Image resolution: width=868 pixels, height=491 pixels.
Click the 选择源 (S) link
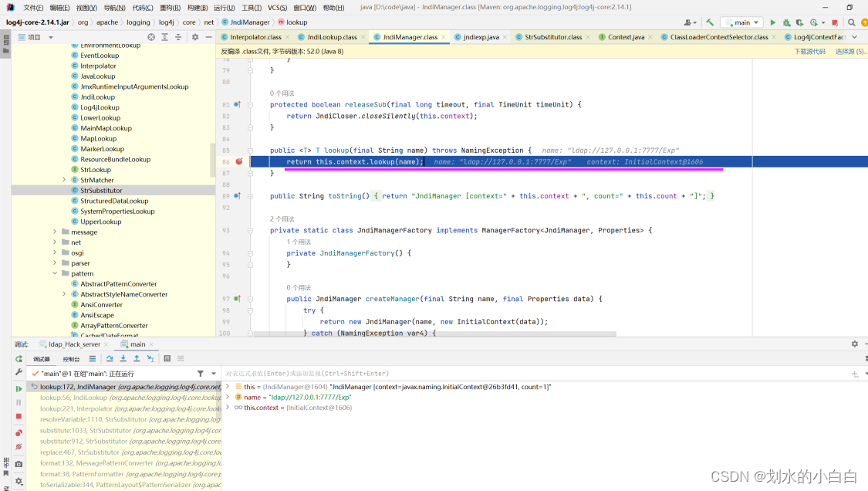tap(850, 52)
